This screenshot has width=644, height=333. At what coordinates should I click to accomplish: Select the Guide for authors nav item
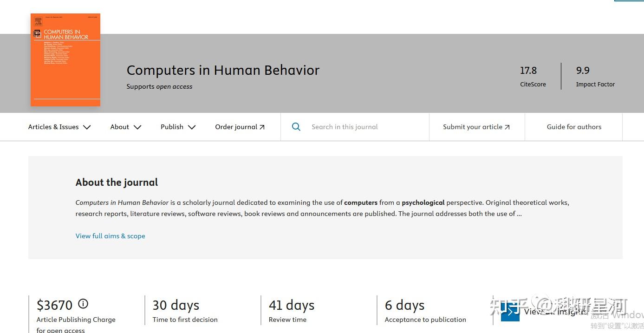(574, 126)
